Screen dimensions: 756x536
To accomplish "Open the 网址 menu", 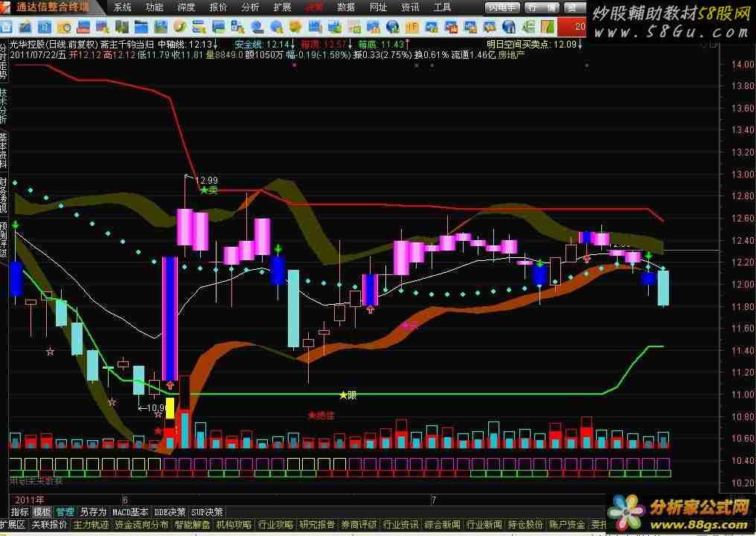I will (378, 7).
